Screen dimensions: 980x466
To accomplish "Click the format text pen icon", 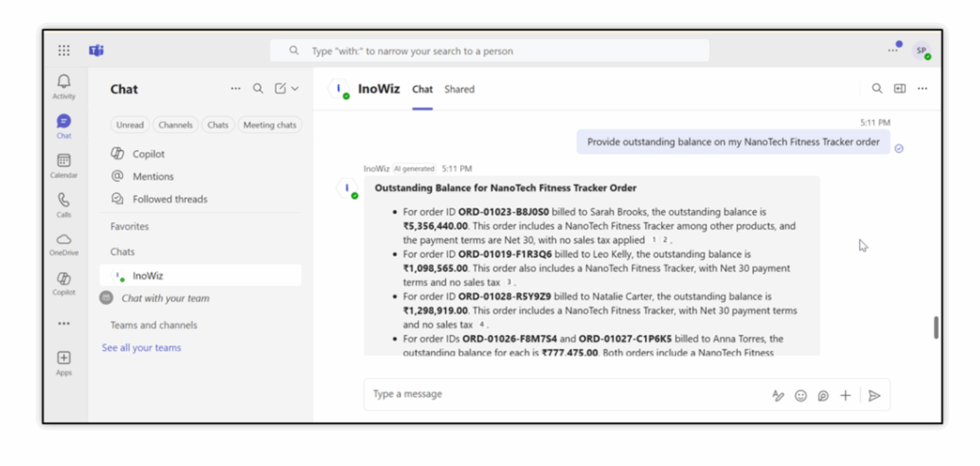I will point(777,395).
